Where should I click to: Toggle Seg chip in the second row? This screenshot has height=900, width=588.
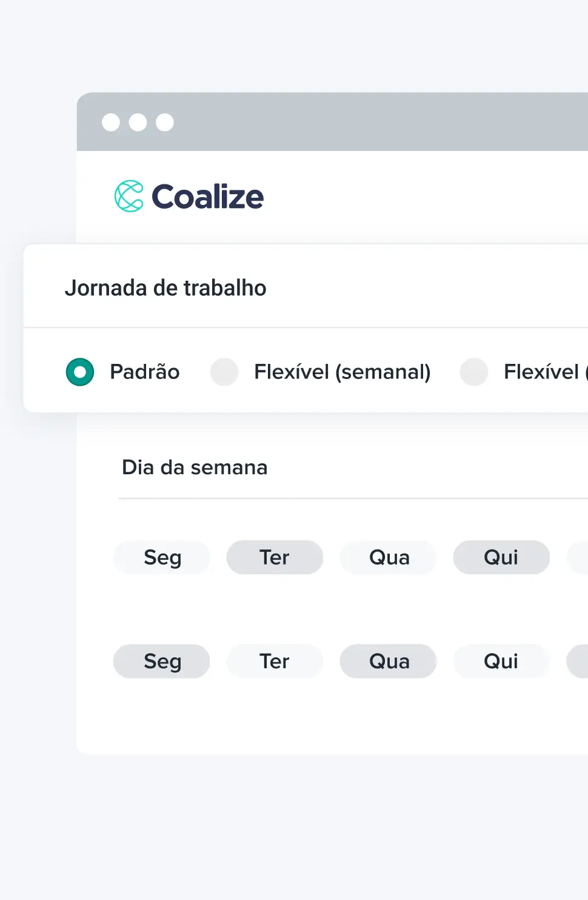(x=162, y=661)
